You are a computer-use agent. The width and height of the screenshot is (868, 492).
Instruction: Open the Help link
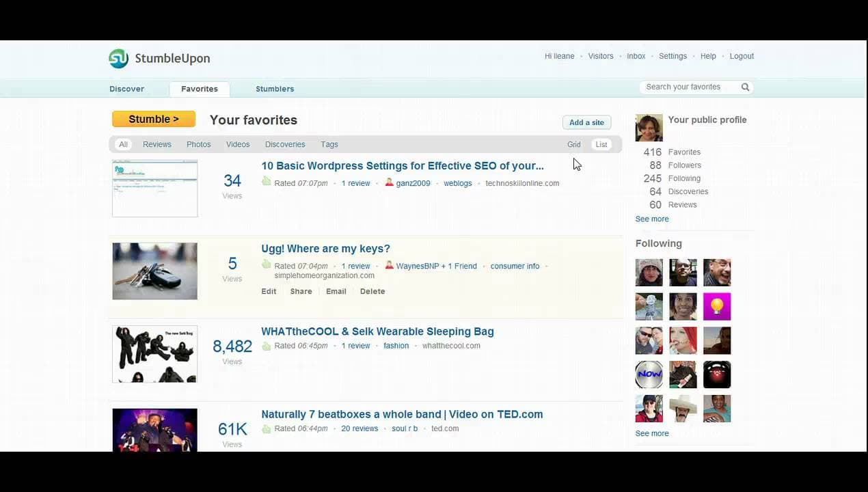click(x=708, y=56)
